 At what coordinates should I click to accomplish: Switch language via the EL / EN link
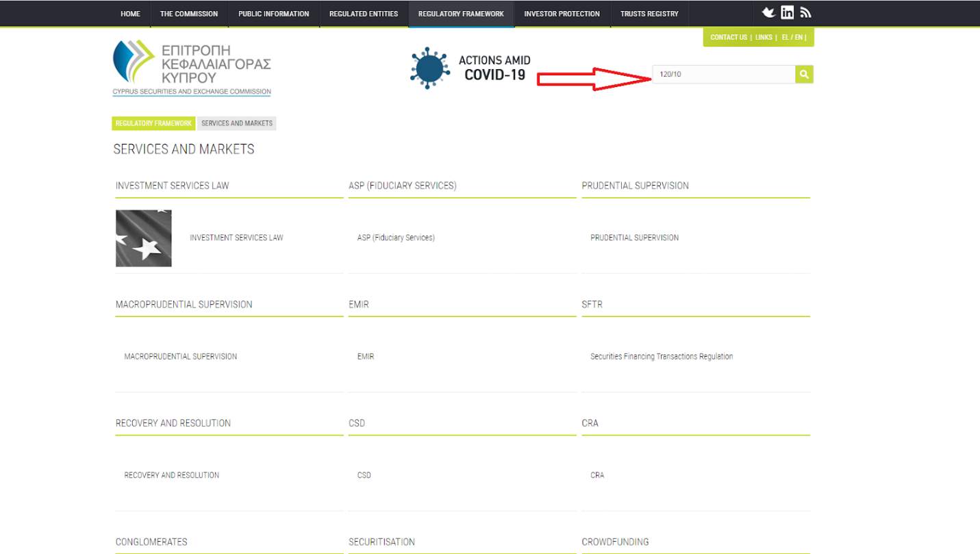pyautogui.click(x=793, y=38)
